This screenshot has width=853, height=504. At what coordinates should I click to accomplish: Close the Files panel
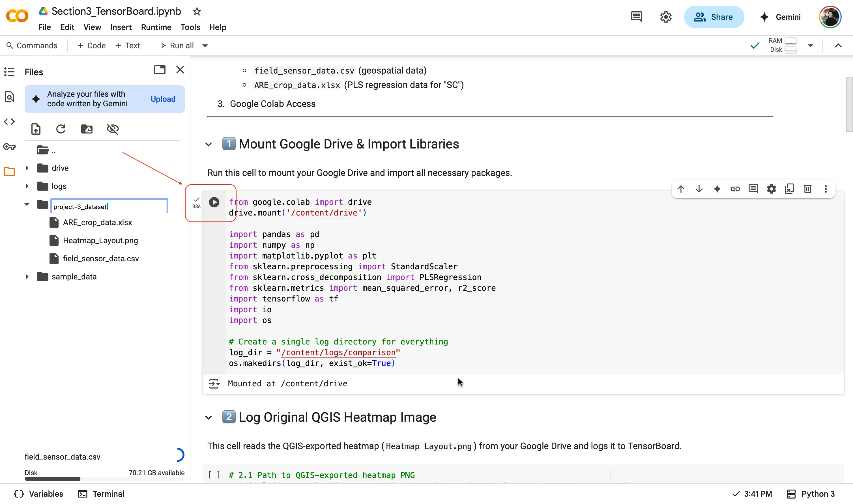(180, 70)
